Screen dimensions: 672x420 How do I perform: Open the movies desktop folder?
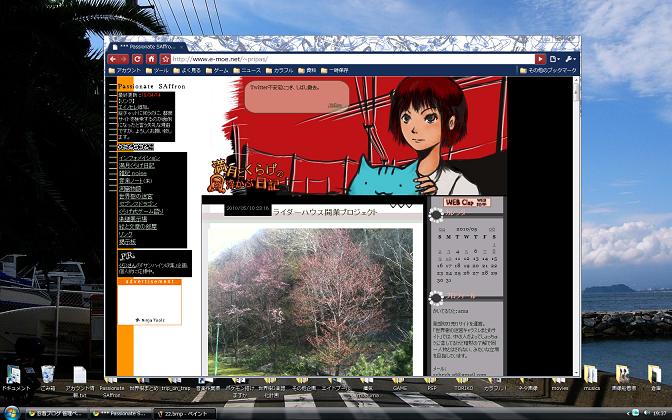(559, 385)
